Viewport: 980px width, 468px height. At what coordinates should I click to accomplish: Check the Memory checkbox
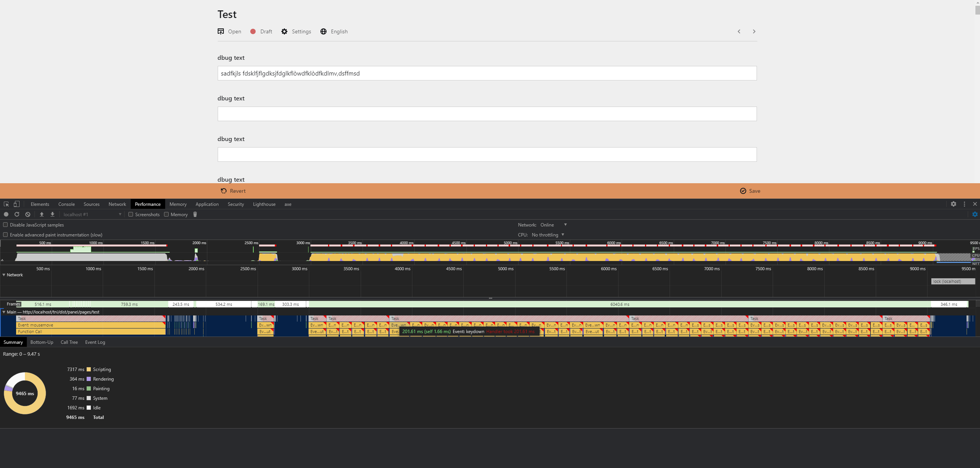click(x=166, y=214)
